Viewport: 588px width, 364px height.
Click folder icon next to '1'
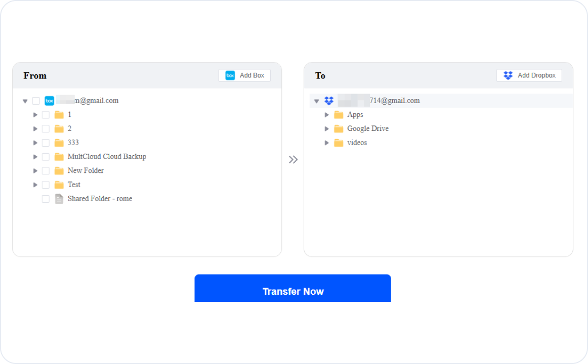59,115
